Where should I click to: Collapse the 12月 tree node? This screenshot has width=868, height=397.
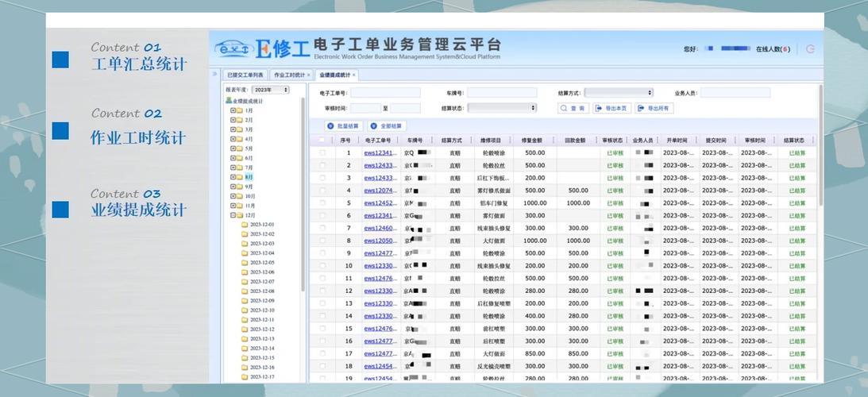(233, 215)
